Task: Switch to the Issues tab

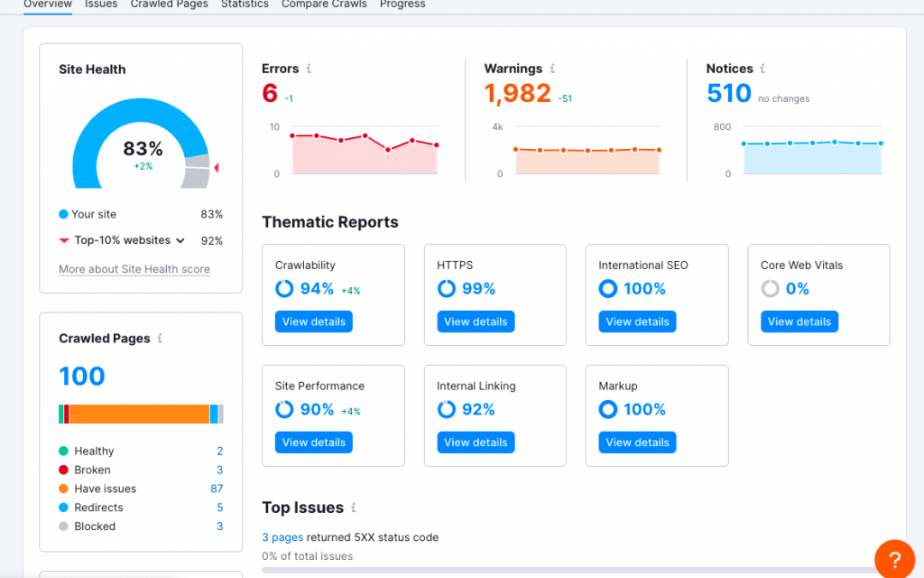Action: coord(100,5)
